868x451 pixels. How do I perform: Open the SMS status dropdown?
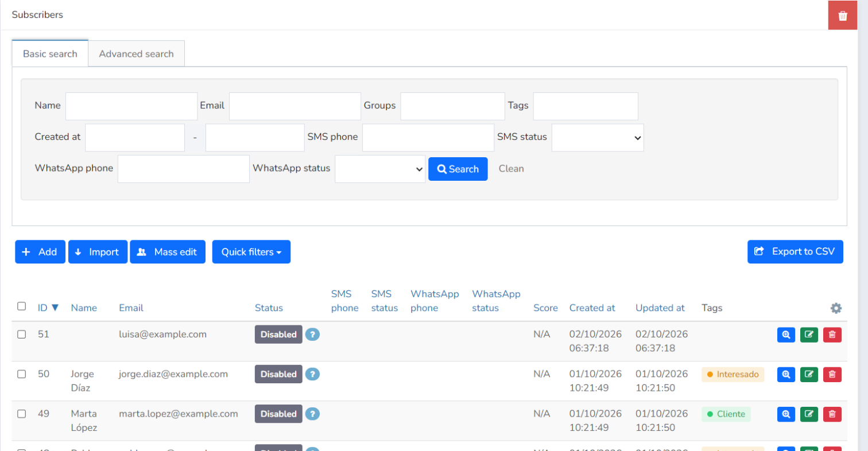tap(598, 138)
